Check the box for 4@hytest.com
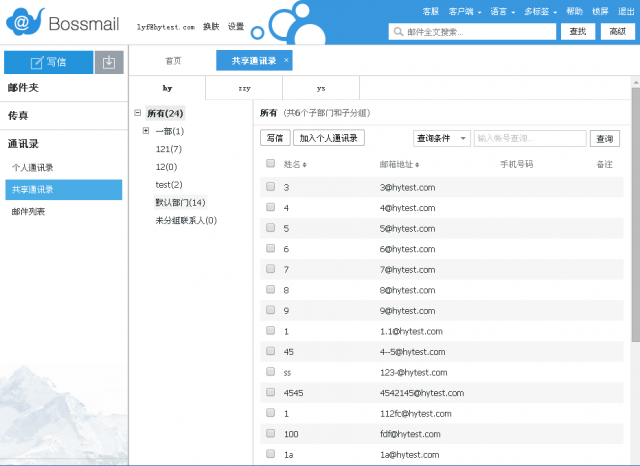 coord(270,207)
